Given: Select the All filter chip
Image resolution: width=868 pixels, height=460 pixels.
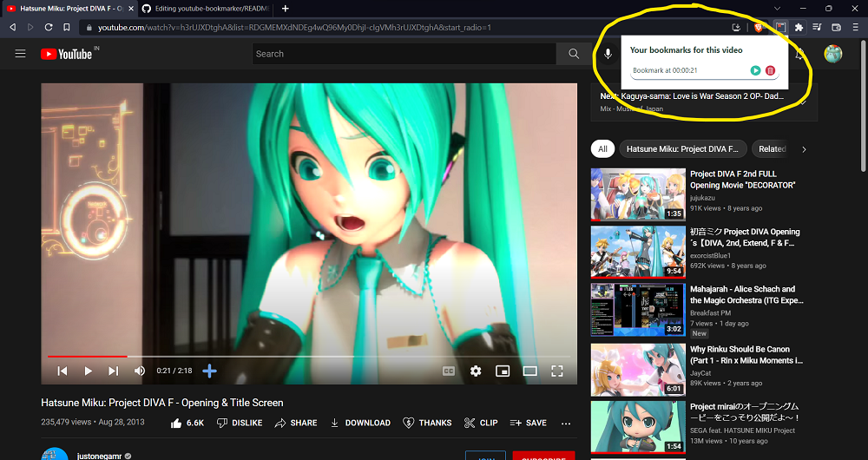Looking at the screenshot, I should pos(602,149).
